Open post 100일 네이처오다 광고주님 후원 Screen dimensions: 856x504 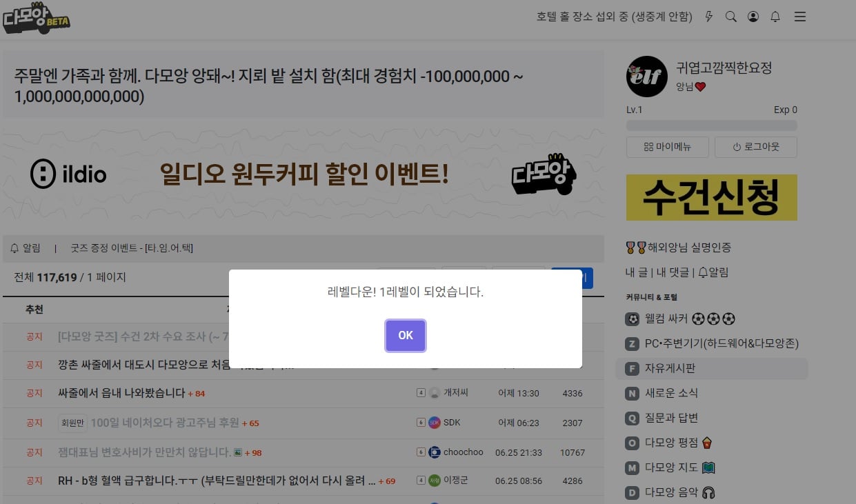pyautogui.click(x=165, y=423)
